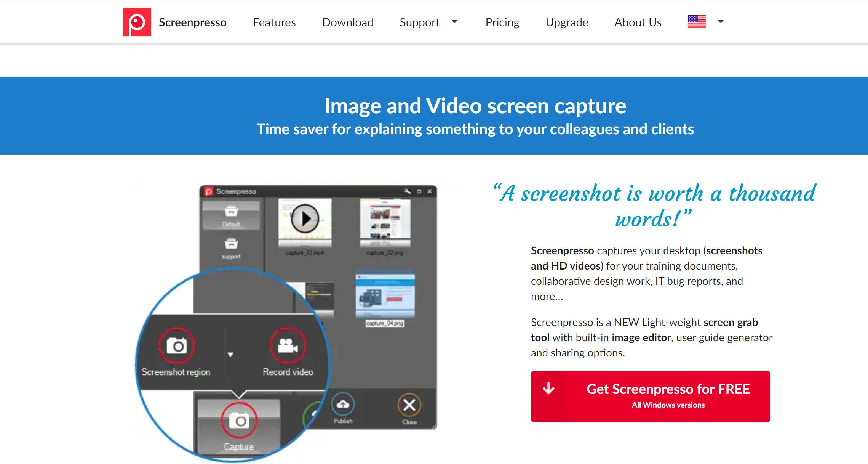This screenshot has width=868, height=464.
Task: Open the Screenpresso home text link
Action: pos(192,22)
